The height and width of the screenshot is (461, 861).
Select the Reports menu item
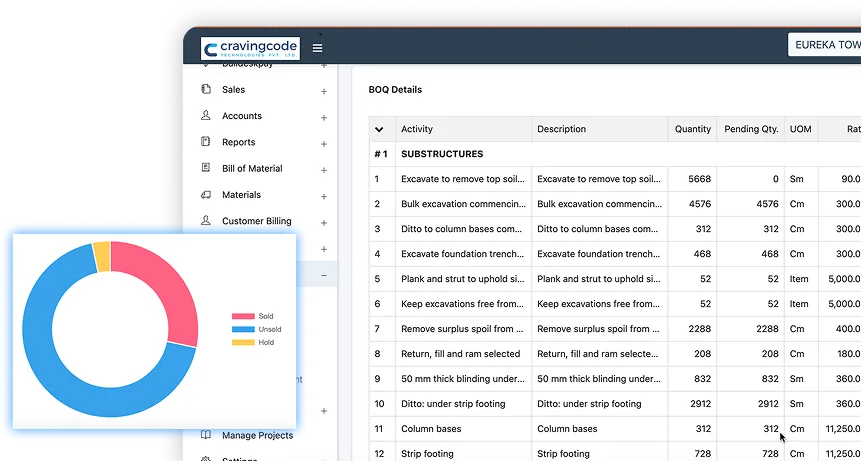pyautogui.click(x=238, y=142)
